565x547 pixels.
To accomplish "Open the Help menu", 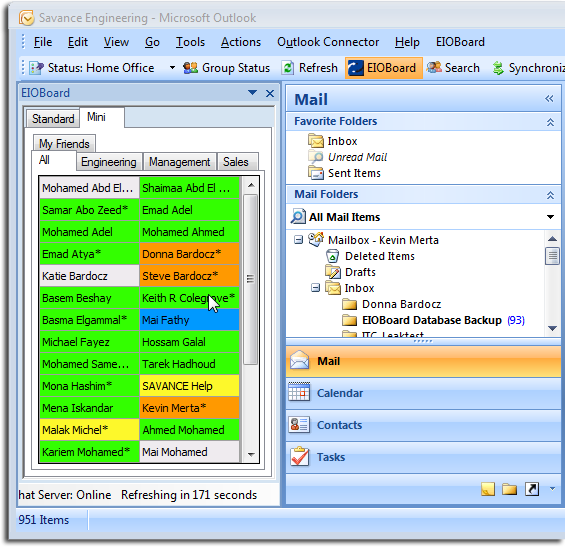I will [x=407, y=42].
